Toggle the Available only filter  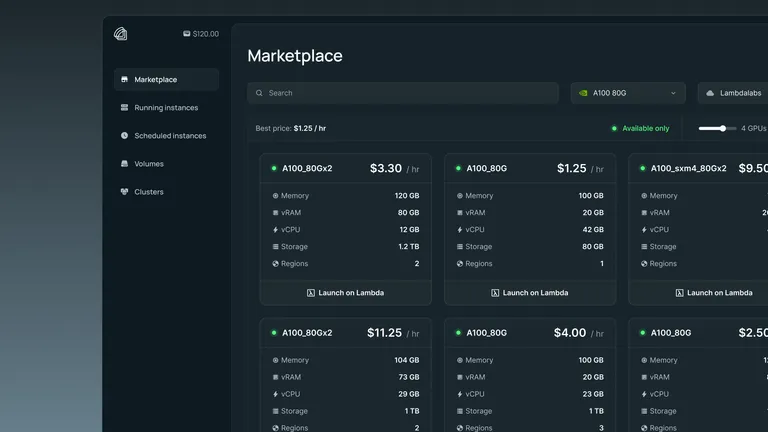[x=640, y=128]
